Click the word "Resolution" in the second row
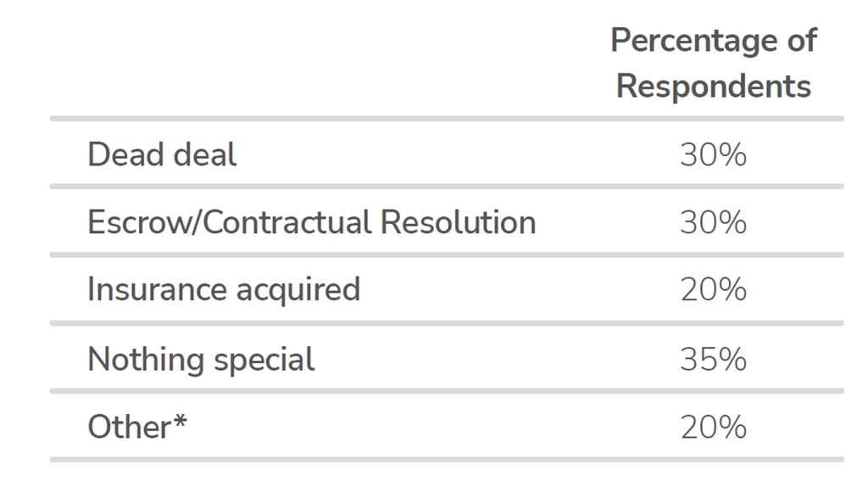The width and height of the screenshot is (868, 498). click(x=458, y=222)
